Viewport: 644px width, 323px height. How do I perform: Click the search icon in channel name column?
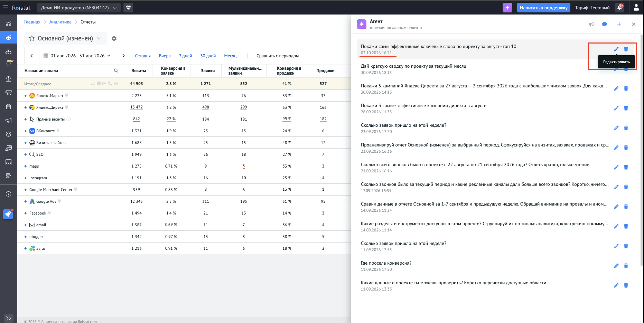116,70
